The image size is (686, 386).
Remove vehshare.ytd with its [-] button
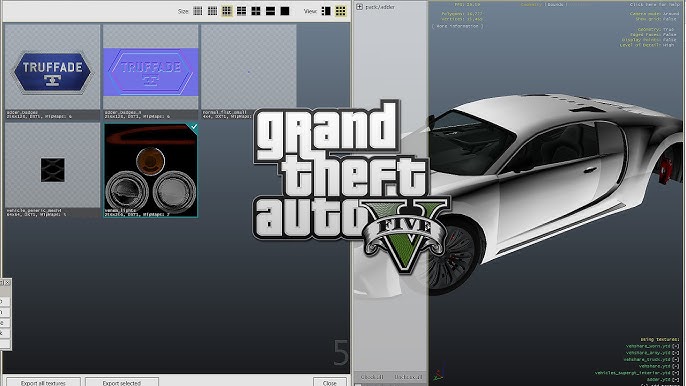[x=676, y=366]
